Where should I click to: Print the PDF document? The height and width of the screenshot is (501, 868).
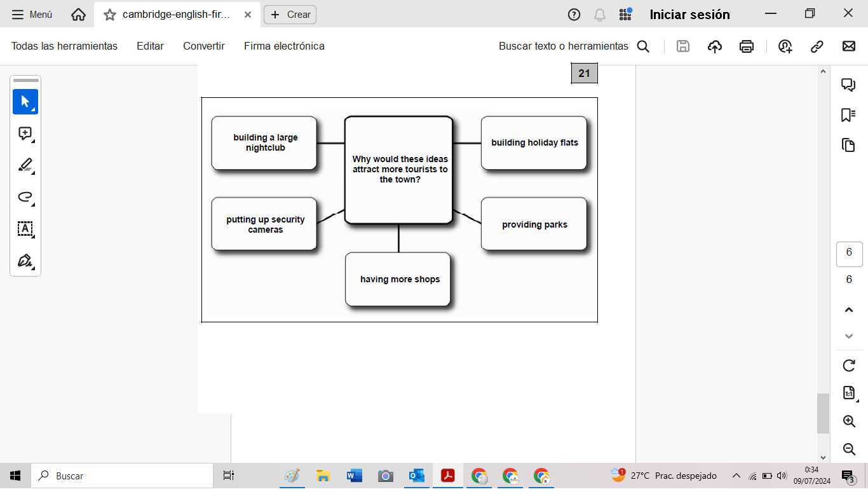[x=746, y=46]
